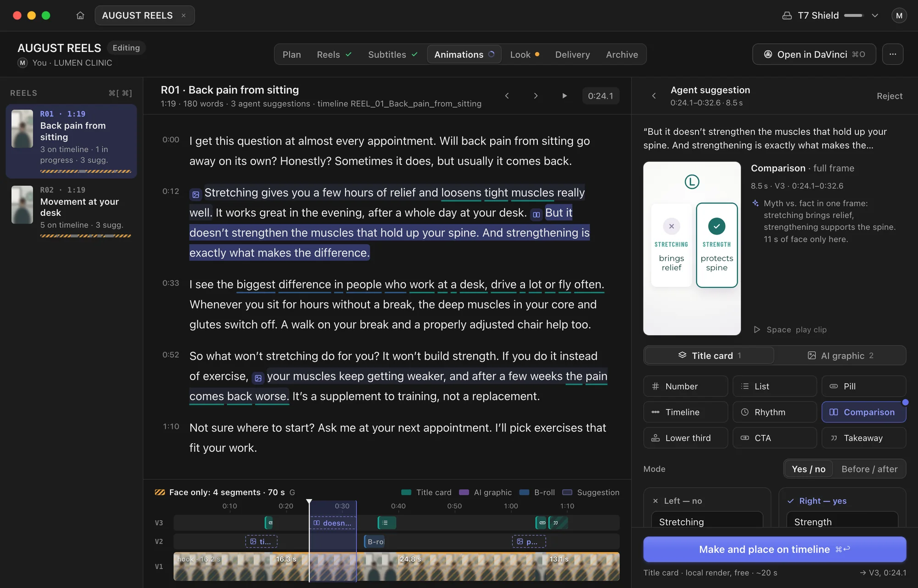Click Make and place on timeline
This screenshot has width=918, height=588.
pyautogui.click(x=774, y=549)
